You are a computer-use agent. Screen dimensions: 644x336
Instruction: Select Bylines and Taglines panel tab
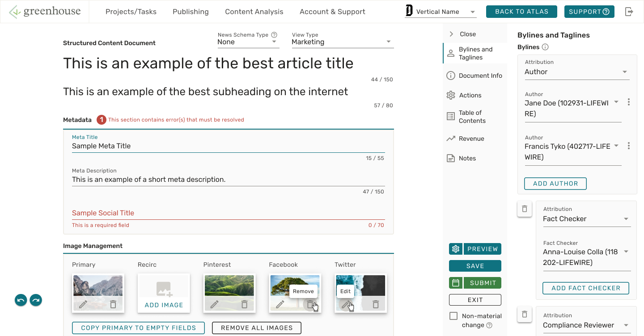[x=475, y=53]
